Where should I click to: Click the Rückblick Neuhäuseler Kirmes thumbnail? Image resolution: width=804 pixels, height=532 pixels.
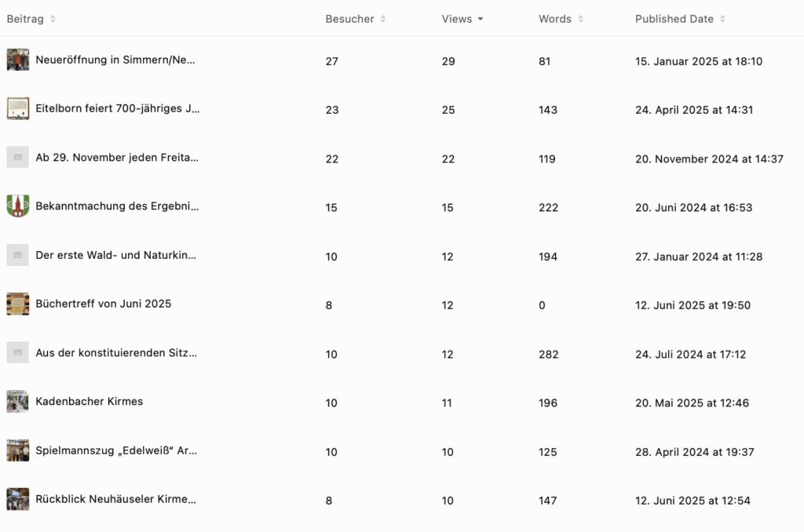click(x=18, y=500)
